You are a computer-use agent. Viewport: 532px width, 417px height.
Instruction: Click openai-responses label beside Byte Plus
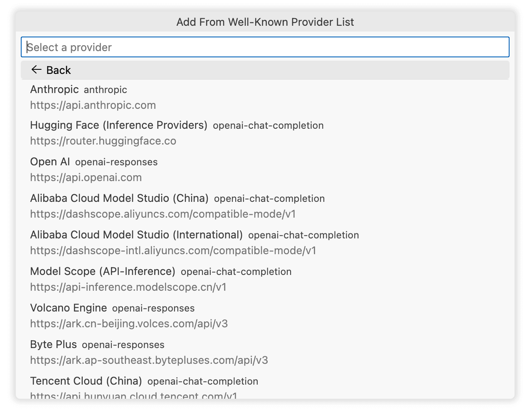[x=123, y=345]
